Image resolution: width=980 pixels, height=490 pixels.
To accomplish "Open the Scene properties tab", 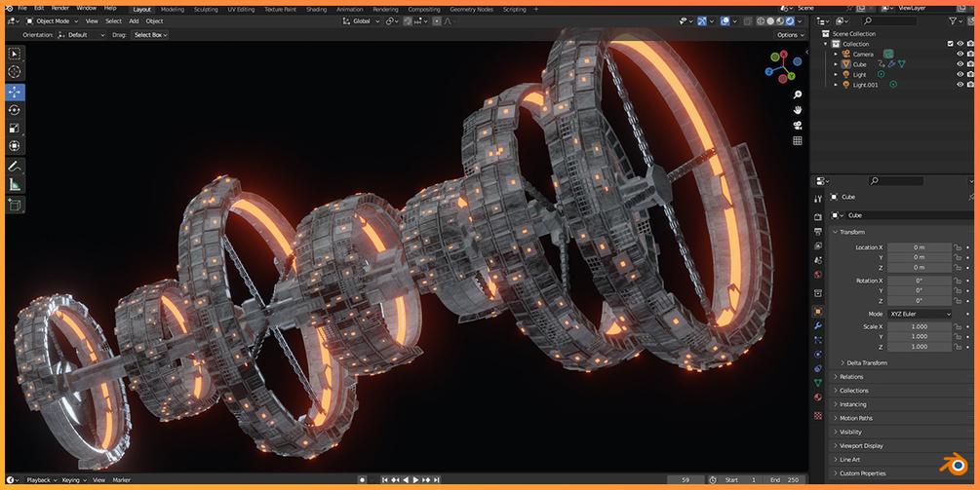I will tap(818, 260).
